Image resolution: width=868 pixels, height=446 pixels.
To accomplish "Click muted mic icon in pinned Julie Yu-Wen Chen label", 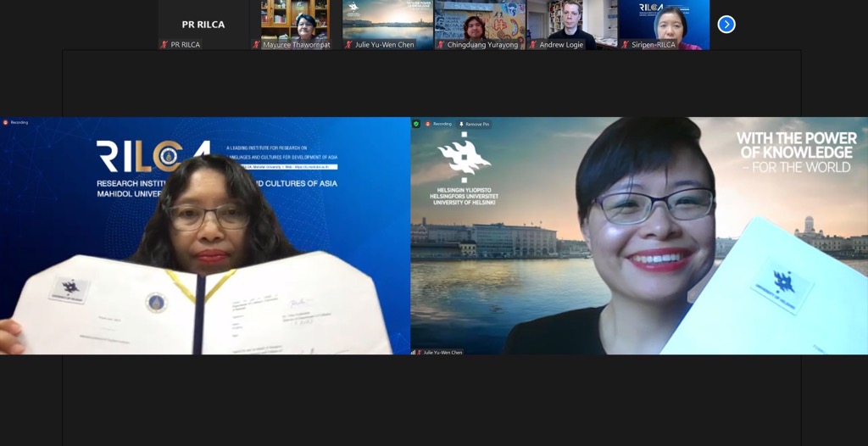I will tap(419, 352).
